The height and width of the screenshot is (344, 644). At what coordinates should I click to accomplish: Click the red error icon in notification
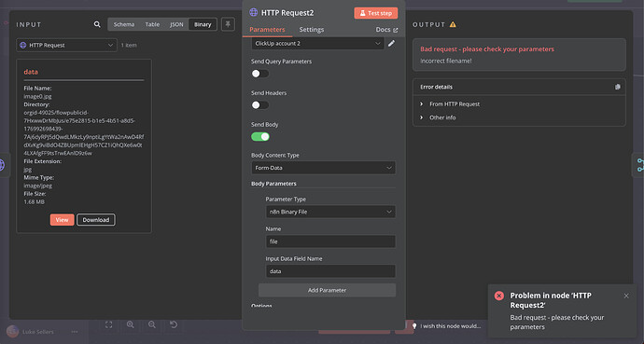[499, 296]
